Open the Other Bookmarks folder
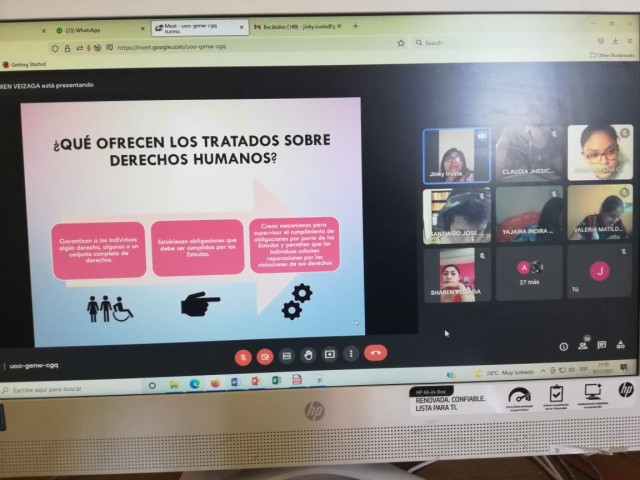This screenshot has height=480, width=640. (x=613, y=55)
